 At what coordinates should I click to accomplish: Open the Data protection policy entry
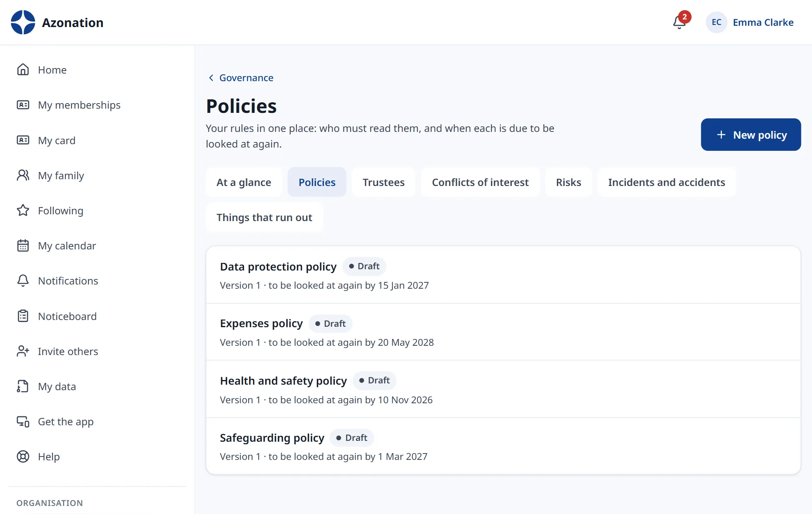(503, 275)
